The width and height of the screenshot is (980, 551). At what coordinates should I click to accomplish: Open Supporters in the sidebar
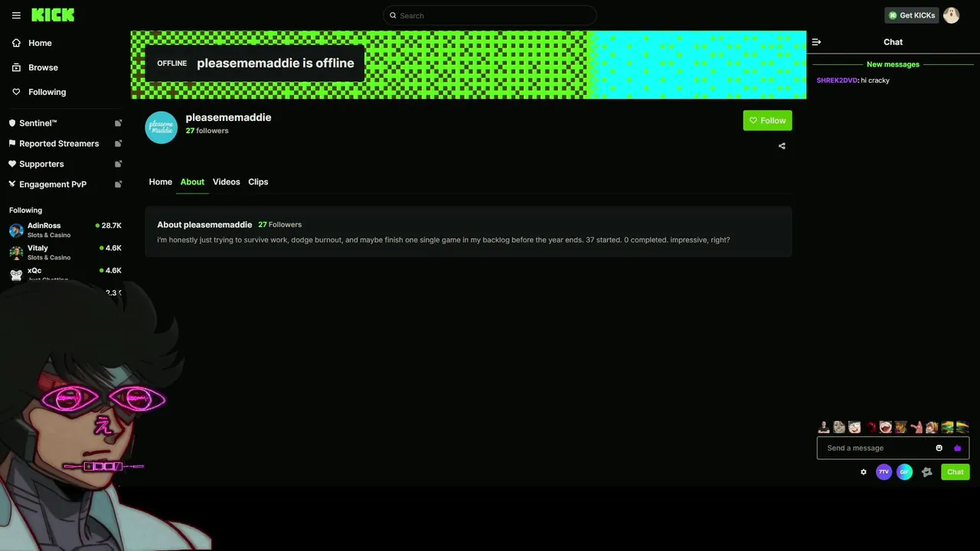[41, 164]
